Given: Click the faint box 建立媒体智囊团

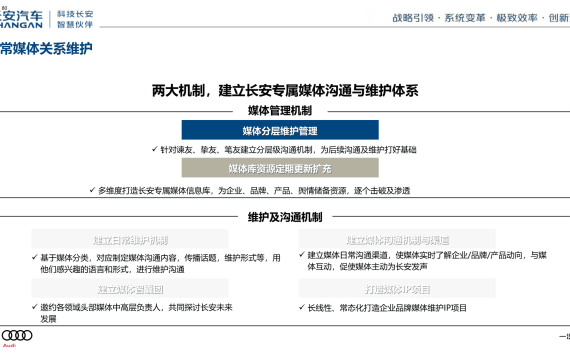Looking at the screenshot, I should (x=130, y=288).
